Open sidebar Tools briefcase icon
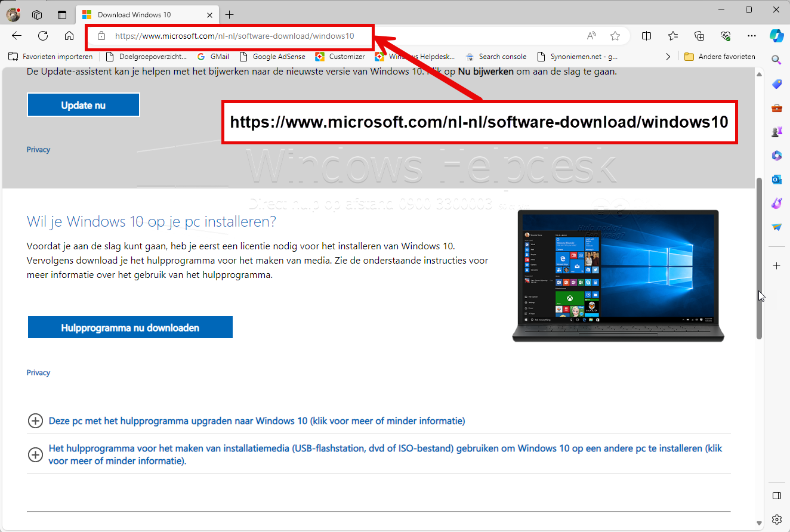The height and width of the screenshot is (532, 790). tap(776, 108)
